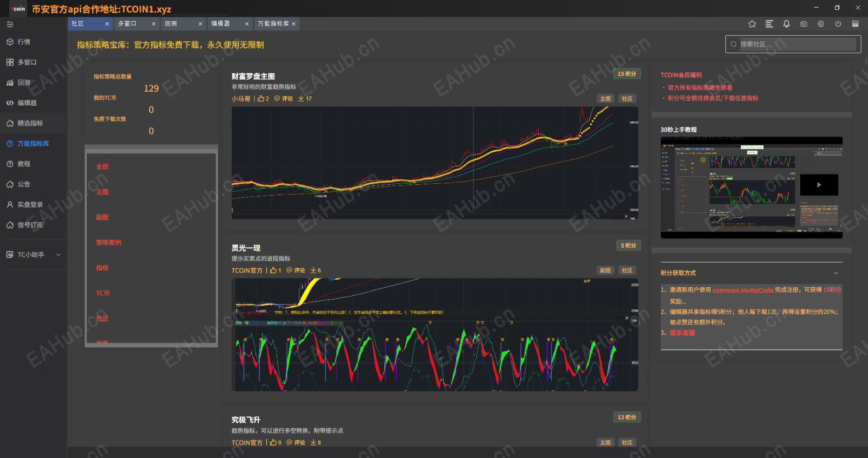Click download icon for 灵光一现
Image resolution: width=868 pixels, height=458 pixels.
[314, 270]
